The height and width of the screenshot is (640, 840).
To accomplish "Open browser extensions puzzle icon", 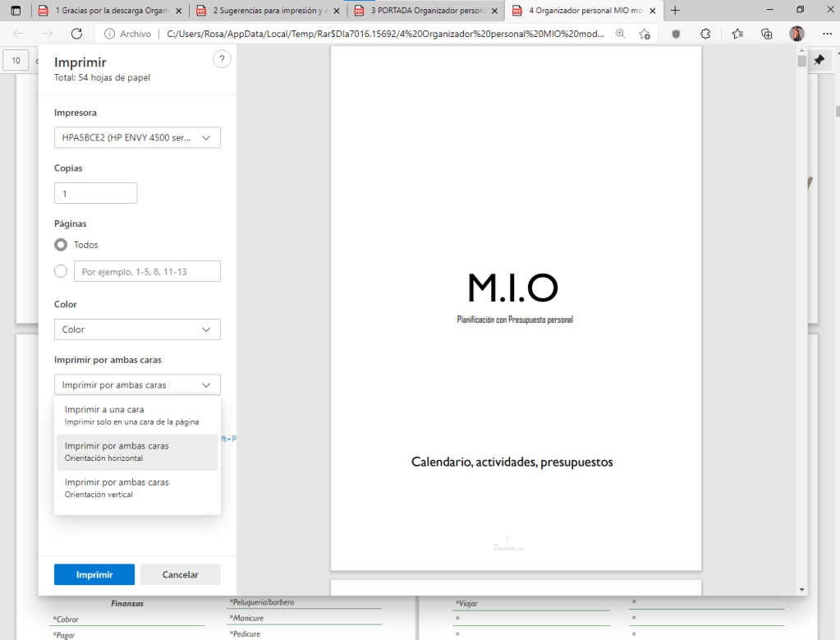I will pyautogui.click(x=705, y=34).
